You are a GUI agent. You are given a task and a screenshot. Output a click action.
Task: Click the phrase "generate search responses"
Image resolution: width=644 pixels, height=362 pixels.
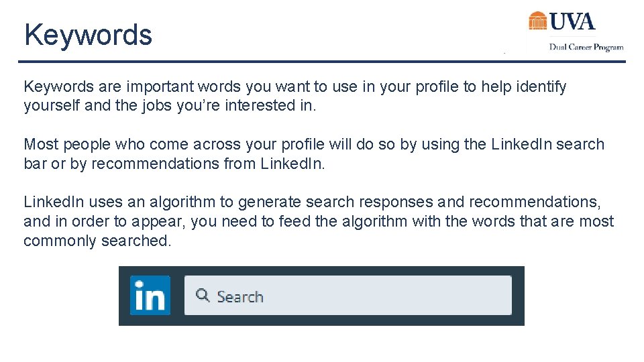click(x=335, y=202)
